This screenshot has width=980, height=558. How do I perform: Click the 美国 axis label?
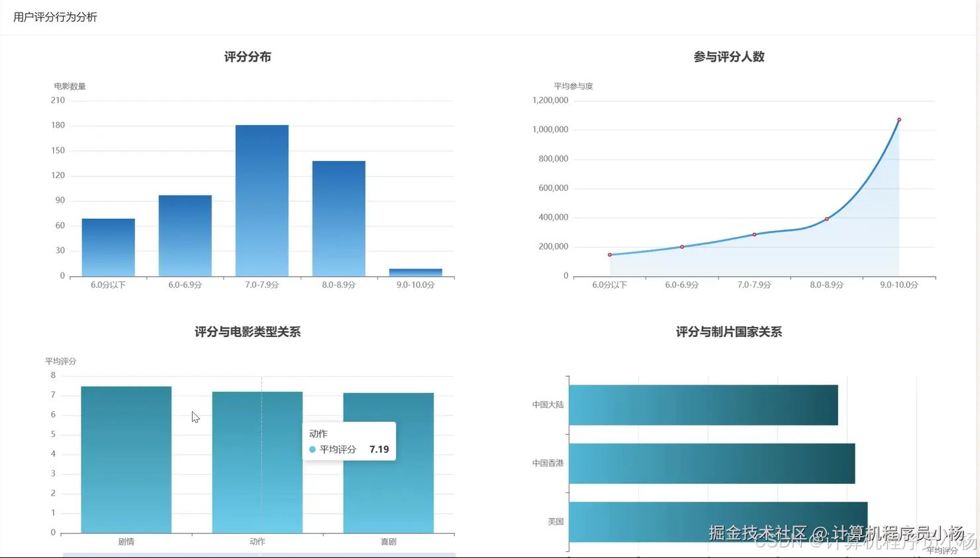pos(556,522)
